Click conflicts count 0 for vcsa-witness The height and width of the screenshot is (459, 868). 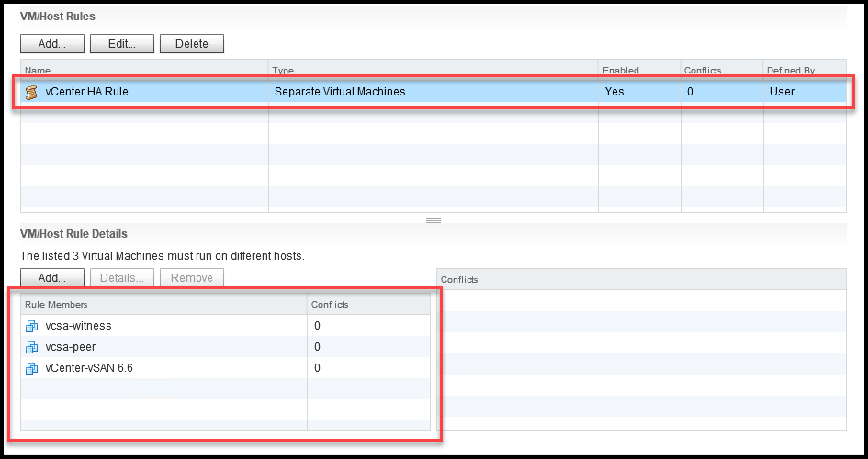(x=317, y=326)
